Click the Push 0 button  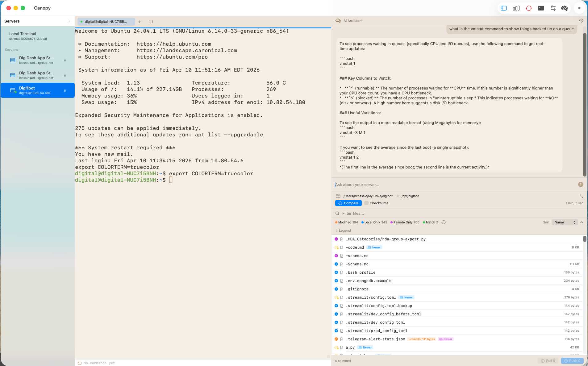572,361
